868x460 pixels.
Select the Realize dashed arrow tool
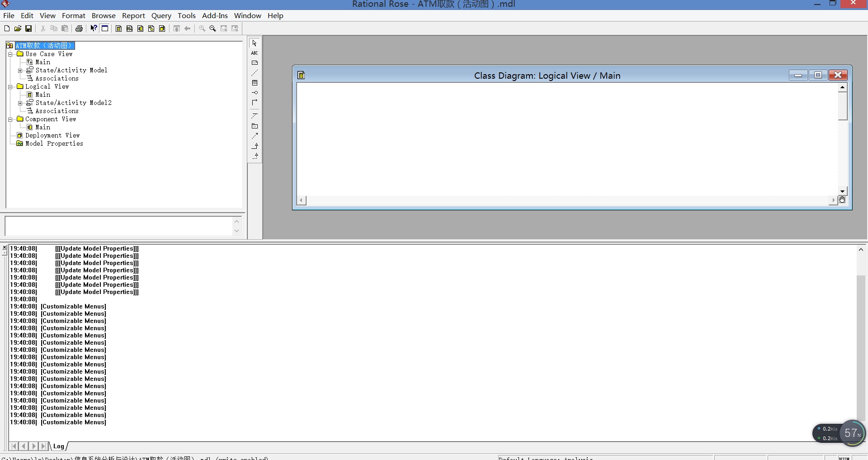pyautogui.click(x=255, y=156)
